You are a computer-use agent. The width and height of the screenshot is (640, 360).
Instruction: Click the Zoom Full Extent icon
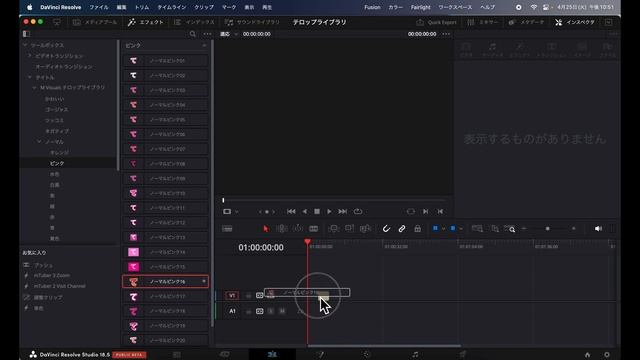(477, 229)
